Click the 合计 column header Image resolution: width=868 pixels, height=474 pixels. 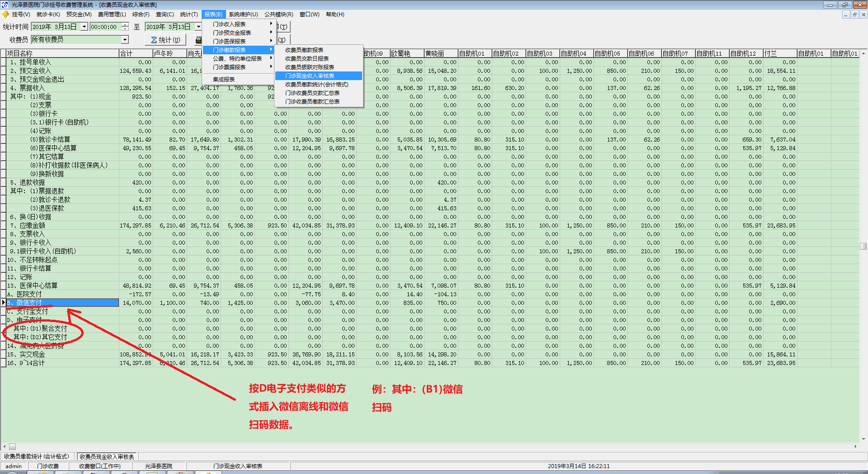coord(135,53)
